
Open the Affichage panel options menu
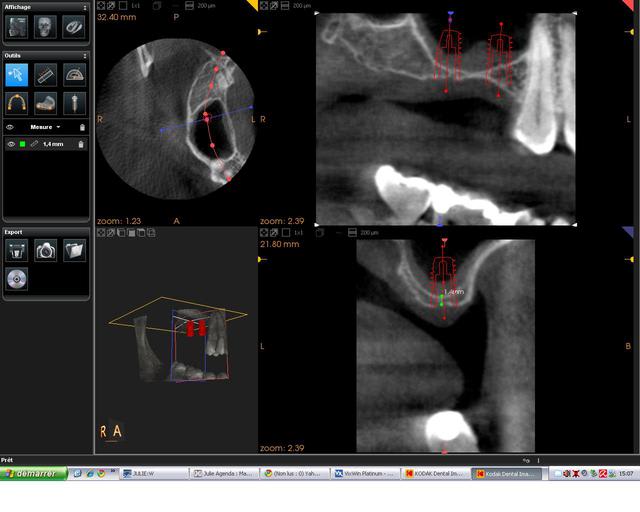click(x=82, y=7)
